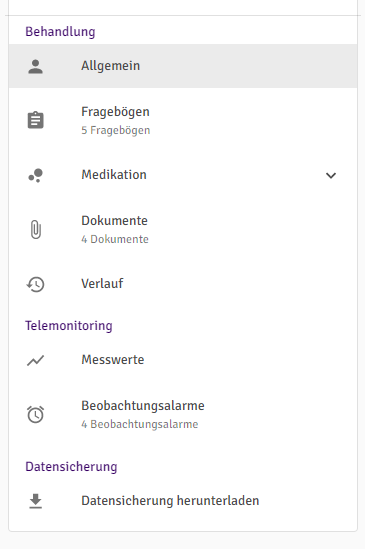Open the Medikation section label

point(114,174)
